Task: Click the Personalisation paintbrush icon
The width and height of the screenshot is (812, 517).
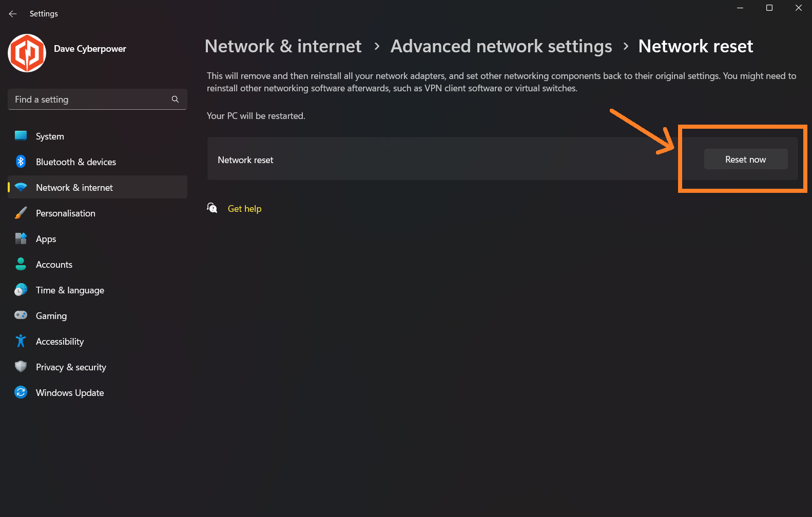Action: (21, 213)
